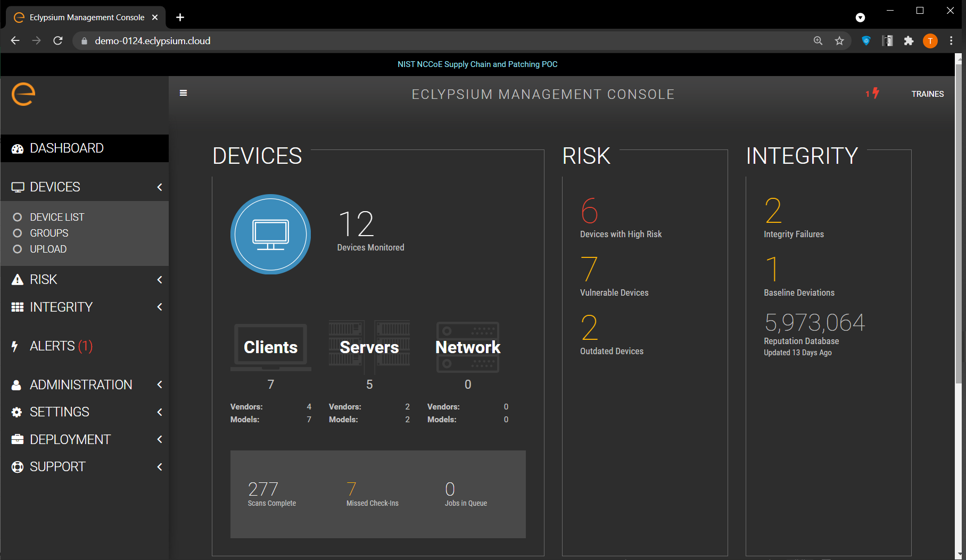This screenshot has height=560, width=966.
Task: Expand the Deployment menu chevron
Action: pos(159,439)
